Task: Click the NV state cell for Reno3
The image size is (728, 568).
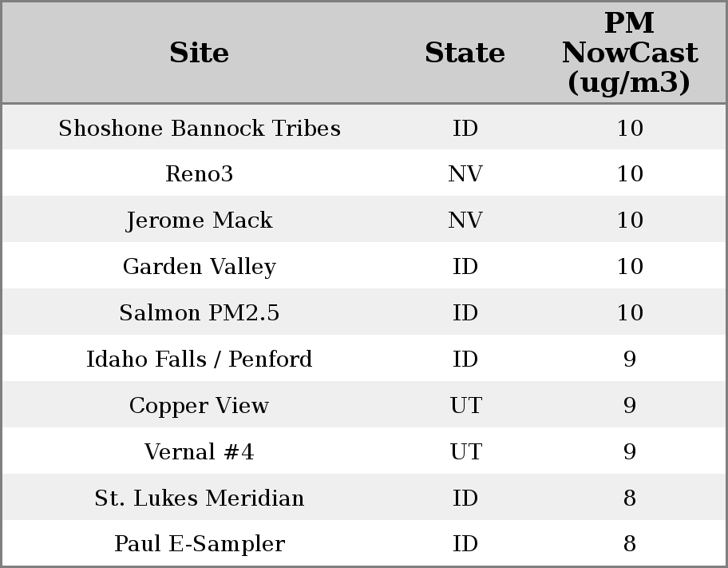Action: coord(465,174)
